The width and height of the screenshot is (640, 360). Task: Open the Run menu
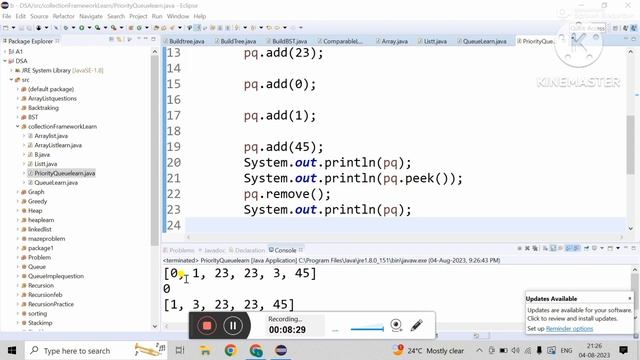[157, 16]
